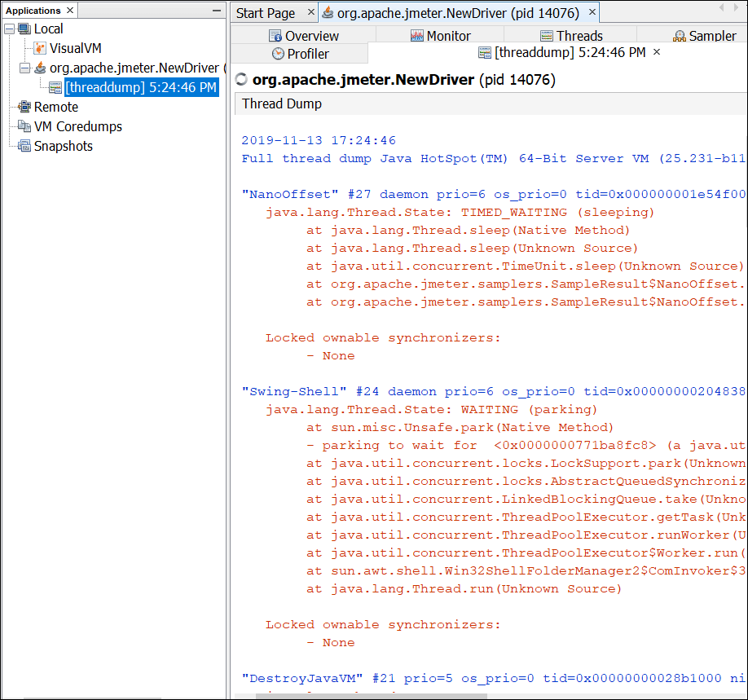Click the circular refresh icon beside the process heading
Image resolution: width=748 pixels, height=700 pixels.
pos(241,81)
